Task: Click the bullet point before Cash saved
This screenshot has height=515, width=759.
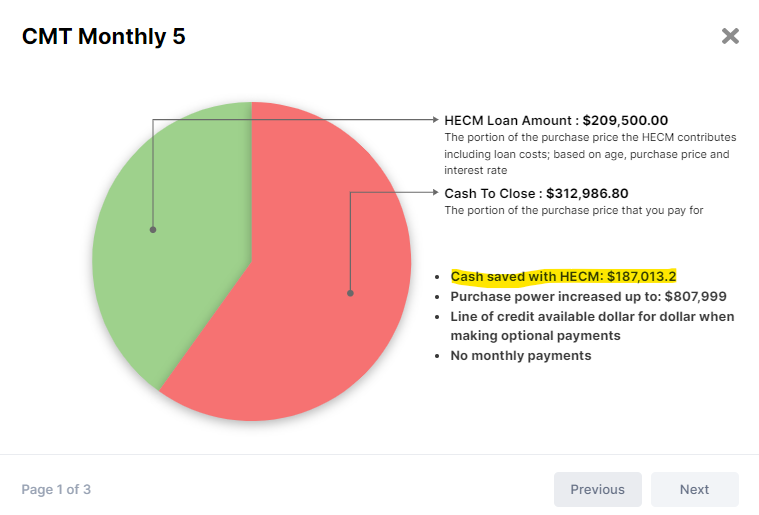Action: tap(437, 277)
